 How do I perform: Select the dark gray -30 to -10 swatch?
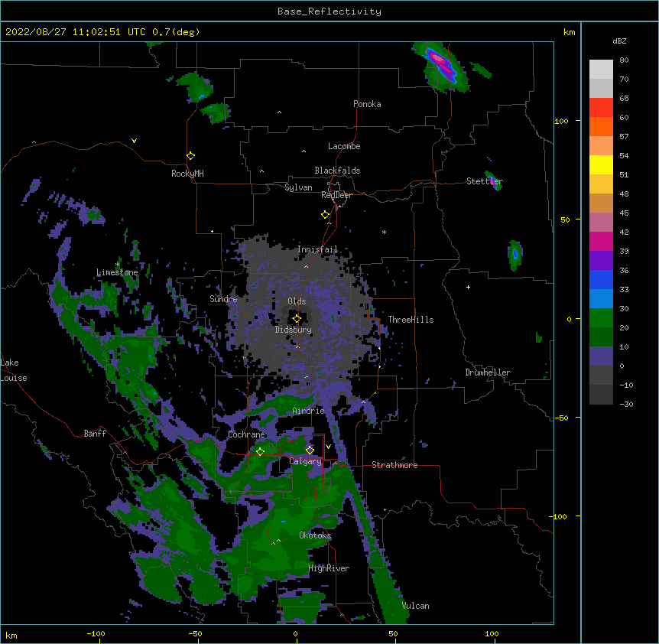601,395
